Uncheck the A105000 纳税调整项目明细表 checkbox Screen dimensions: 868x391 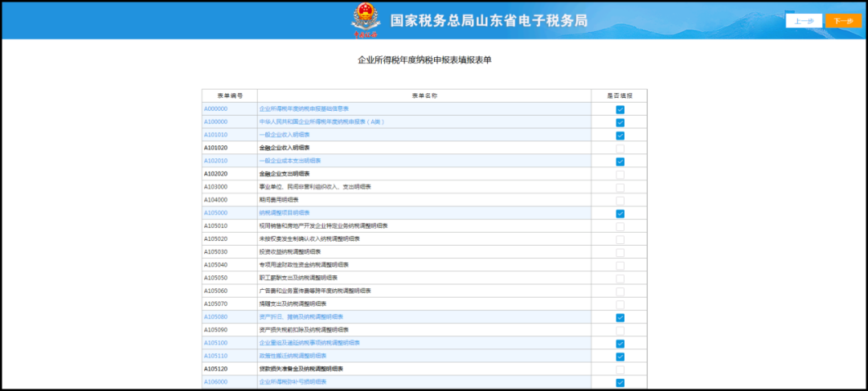[620, 214]
